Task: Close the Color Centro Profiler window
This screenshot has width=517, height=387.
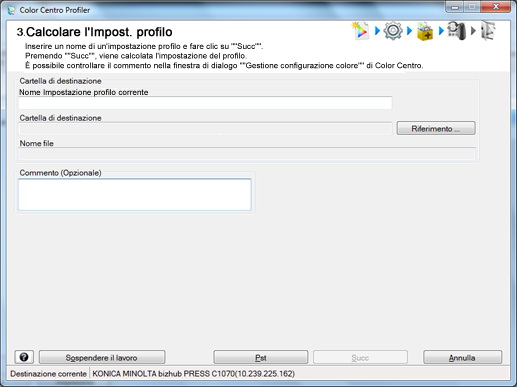Action: (496, 7)
